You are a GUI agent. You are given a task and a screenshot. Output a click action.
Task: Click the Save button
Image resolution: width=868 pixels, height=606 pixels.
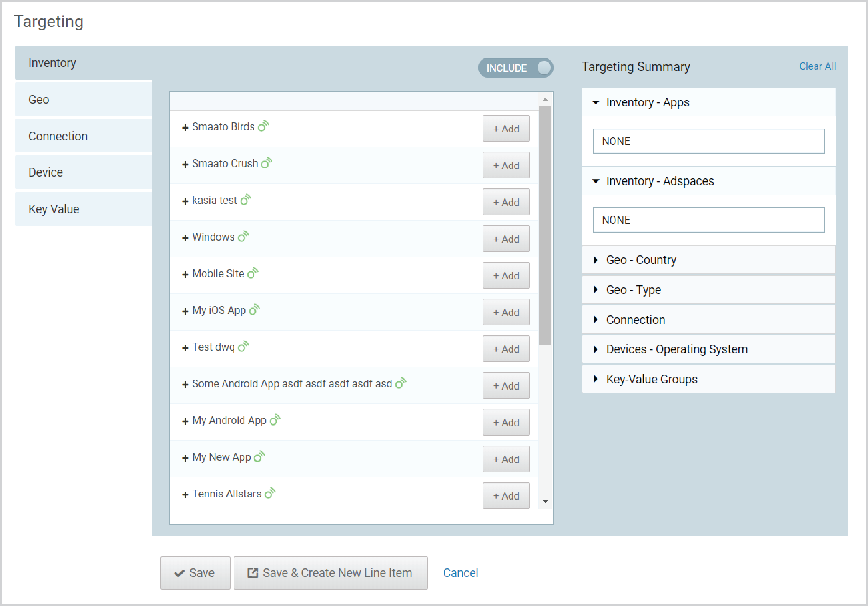pos(195,573)
